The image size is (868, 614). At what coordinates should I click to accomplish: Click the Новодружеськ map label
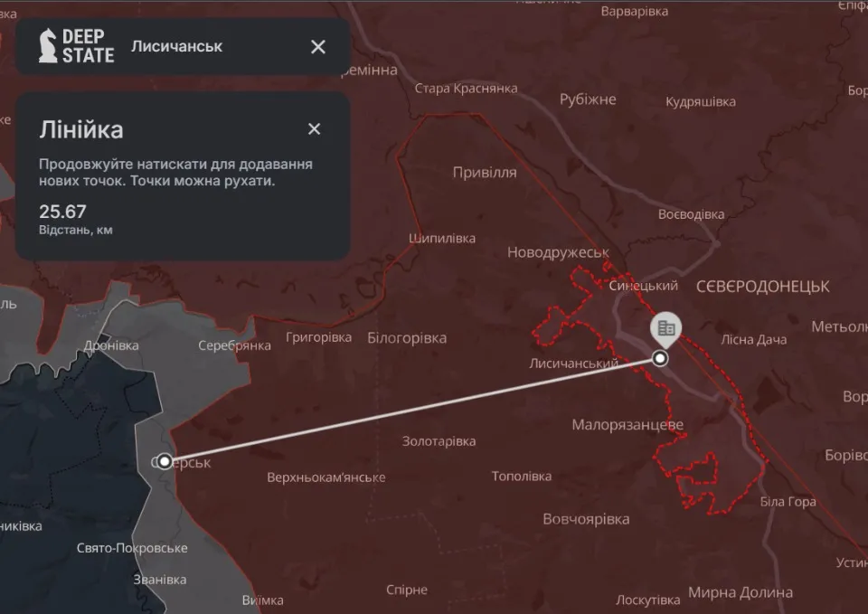pos(558,252)
